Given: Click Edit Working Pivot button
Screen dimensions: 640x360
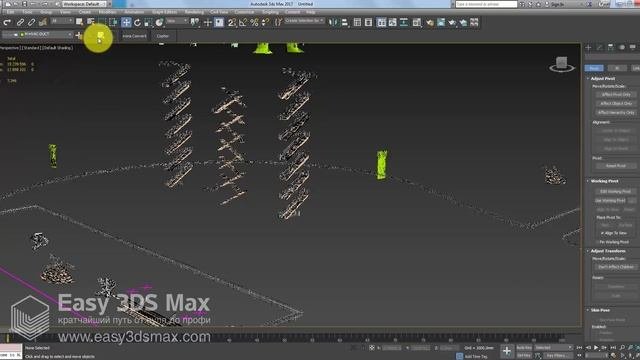Looking at the screenshot, I should click(x=616, y=191).
